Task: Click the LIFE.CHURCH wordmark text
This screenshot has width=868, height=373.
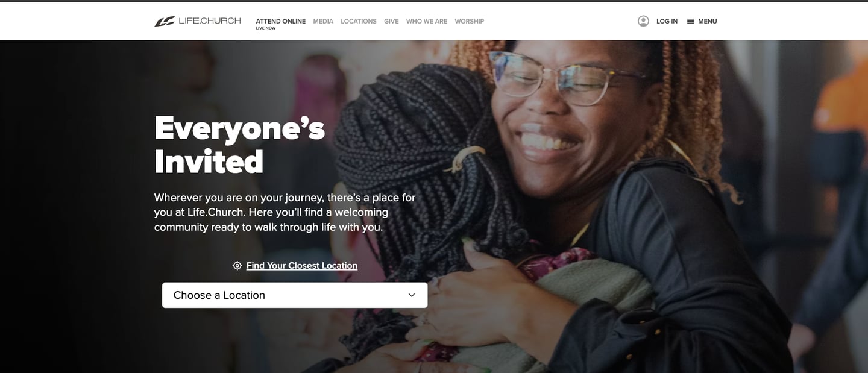Action: point(210,21)
